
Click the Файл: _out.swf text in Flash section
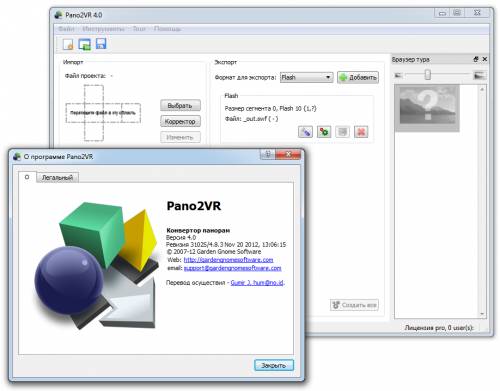pyautogui.click(x=251, y=119)
